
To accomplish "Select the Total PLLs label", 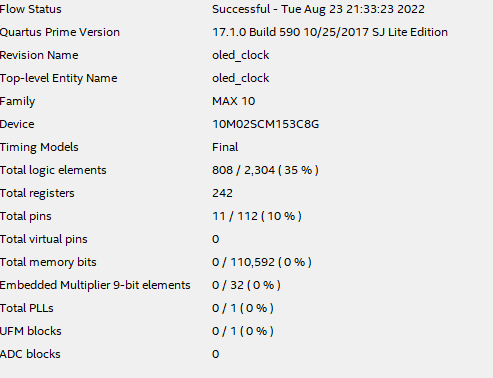I will click(x=27, y=308).
